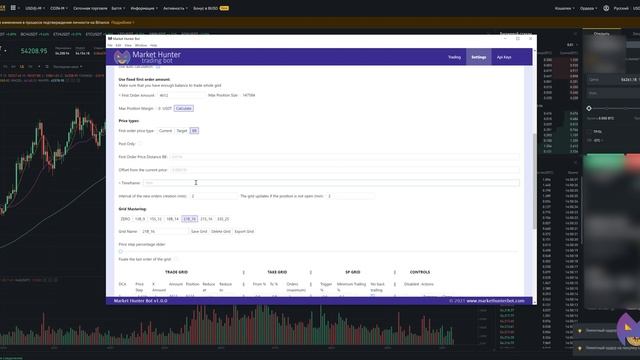Viewport: 640px width, 360px height.
Task: Click the Delete Grid button
Action: click(221, 231)
